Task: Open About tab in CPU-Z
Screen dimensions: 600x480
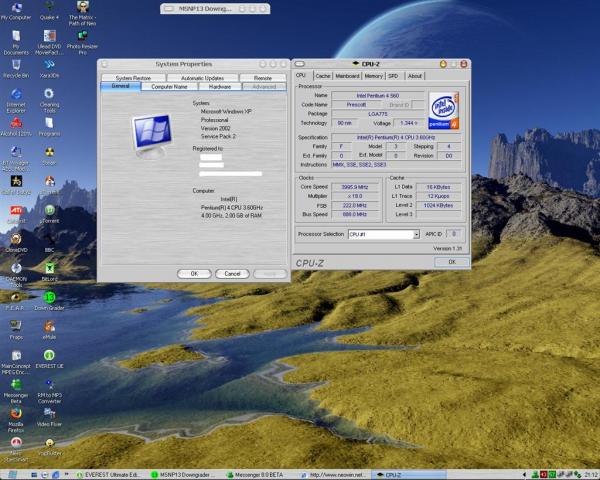Action: click(x=414, y=76)
